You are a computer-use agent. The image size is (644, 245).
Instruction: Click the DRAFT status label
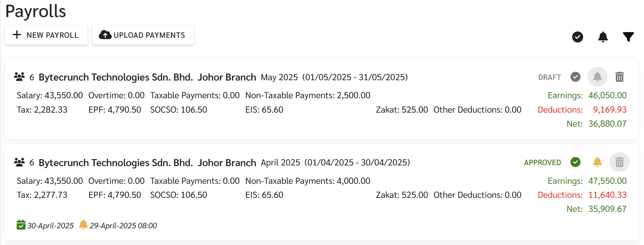coord(549,77)
